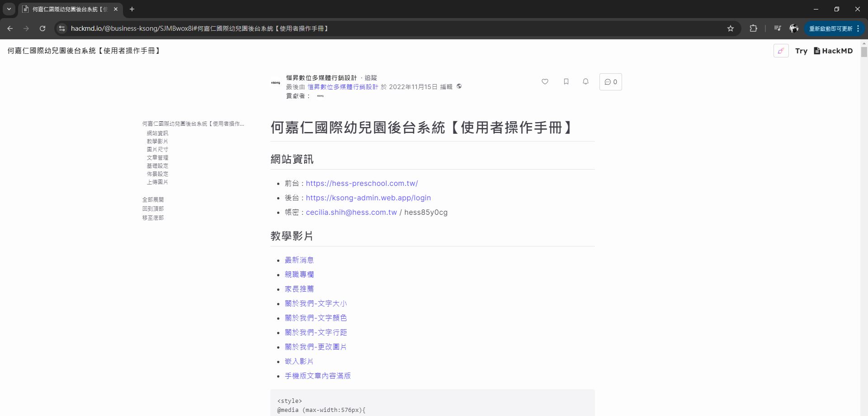Click page title in top header bar
Viewport: 868px width, 416px height.
pos(85,51)
